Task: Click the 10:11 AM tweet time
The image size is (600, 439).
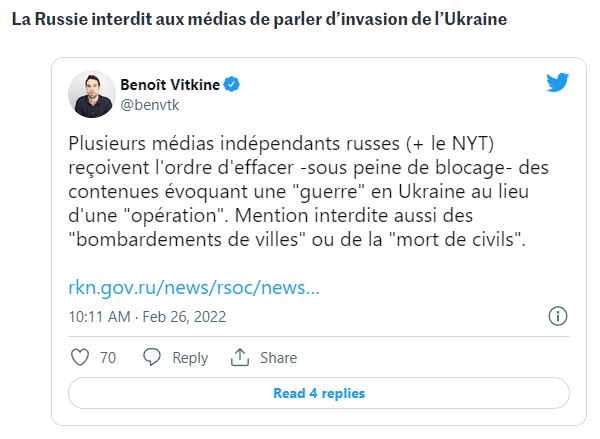Action: pos(99,316)
